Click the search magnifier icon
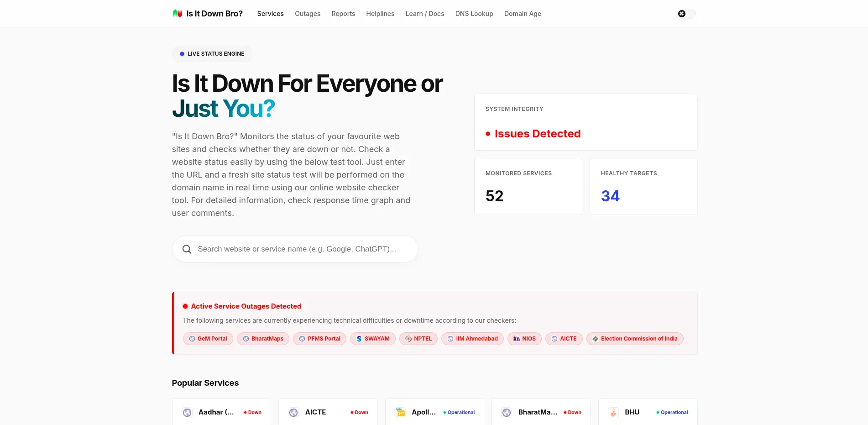 point(187,249)
